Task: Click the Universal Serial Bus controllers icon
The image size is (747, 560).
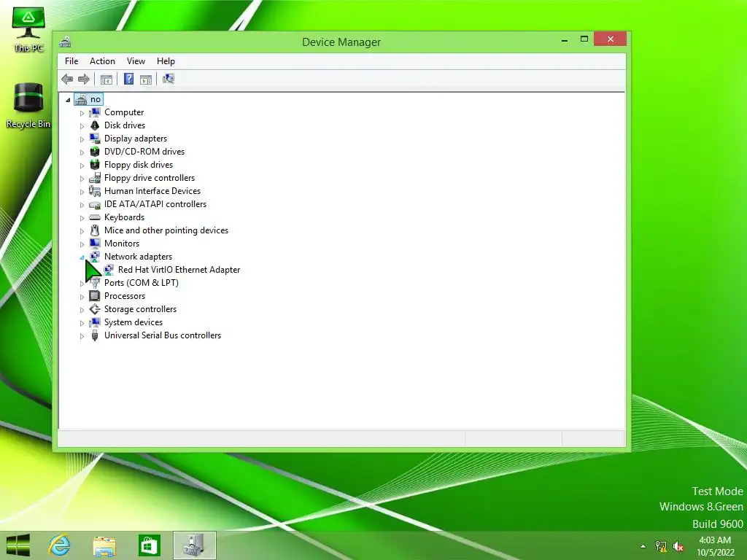Action: tap(95, 335)
